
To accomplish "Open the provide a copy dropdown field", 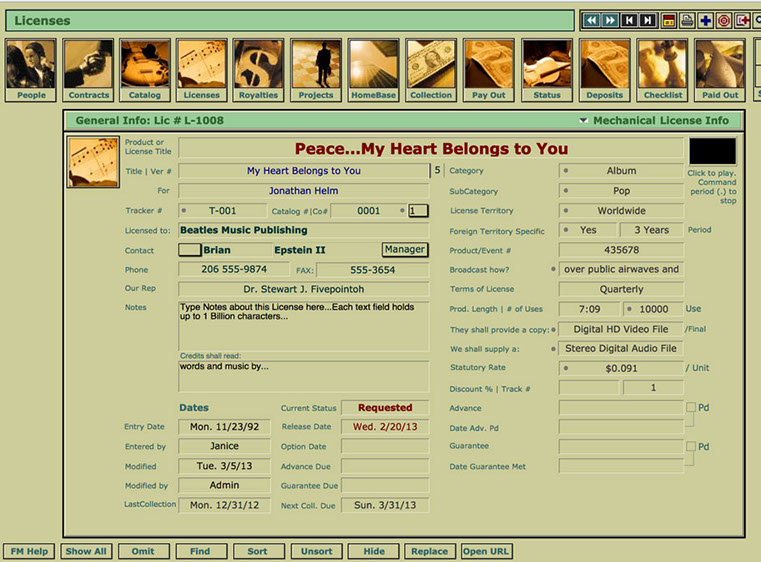I will click(621, 329).
